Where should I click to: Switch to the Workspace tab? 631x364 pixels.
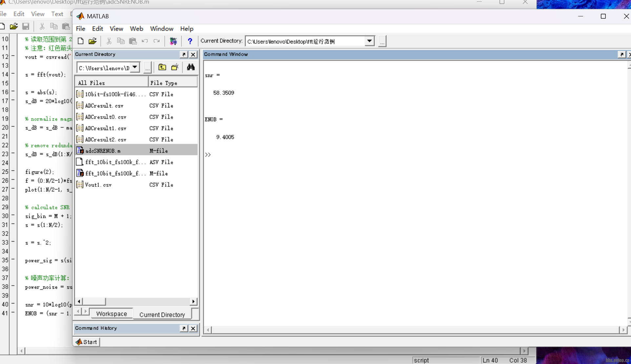(x=112, y=314)
